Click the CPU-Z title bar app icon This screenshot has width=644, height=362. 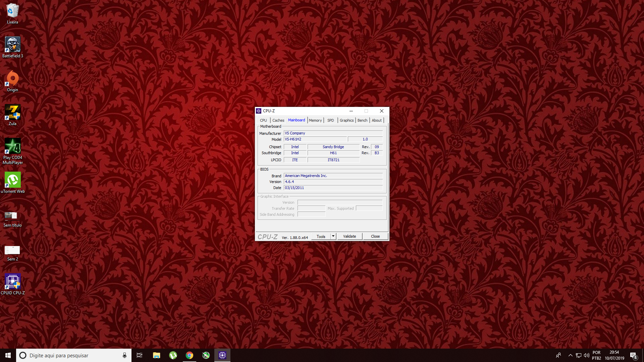[259, 111]
